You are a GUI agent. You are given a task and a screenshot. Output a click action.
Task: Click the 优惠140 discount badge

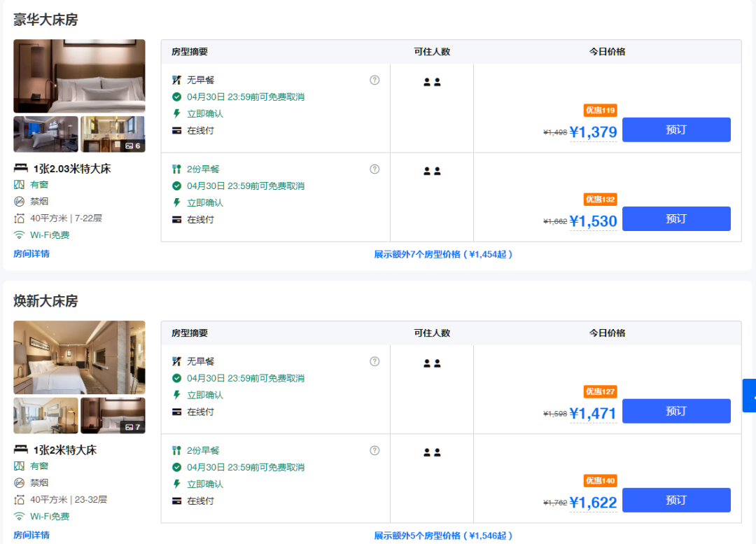[600, 480]
